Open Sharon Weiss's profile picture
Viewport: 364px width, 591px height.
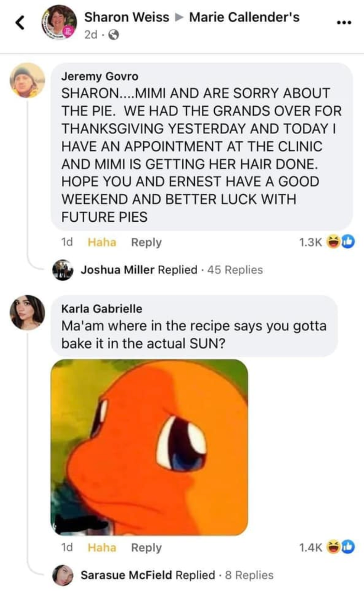(x=59, y=22)
